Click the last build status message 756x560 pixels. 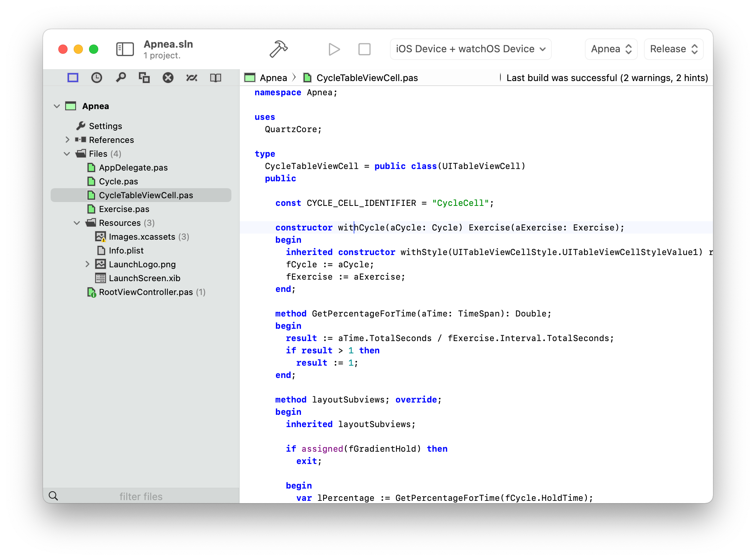[x=607, y=78]
